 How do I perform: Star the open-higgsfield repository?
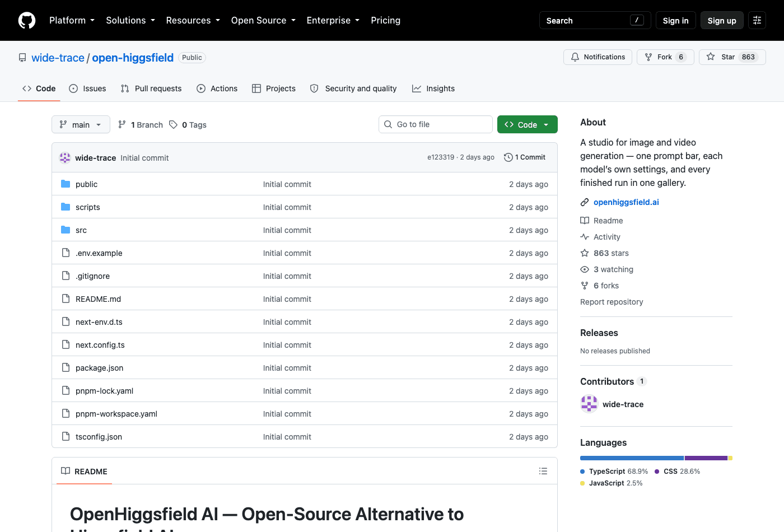[732, 57]
